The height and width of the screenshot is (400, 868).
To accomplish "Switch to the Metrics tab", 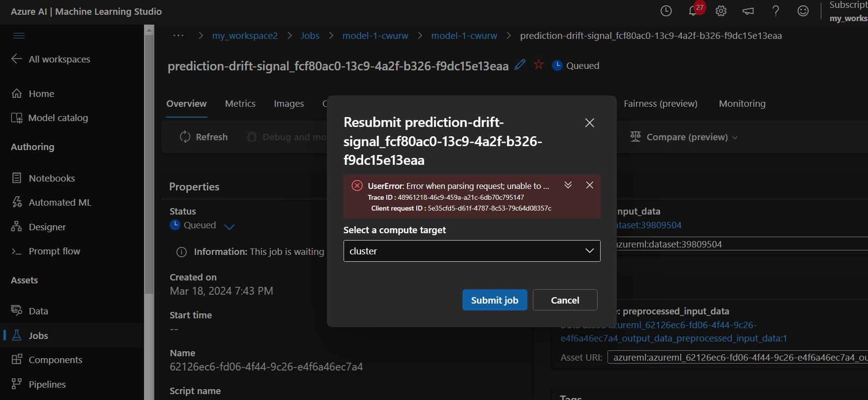I will pyautogui.click(x=240, y=104).
